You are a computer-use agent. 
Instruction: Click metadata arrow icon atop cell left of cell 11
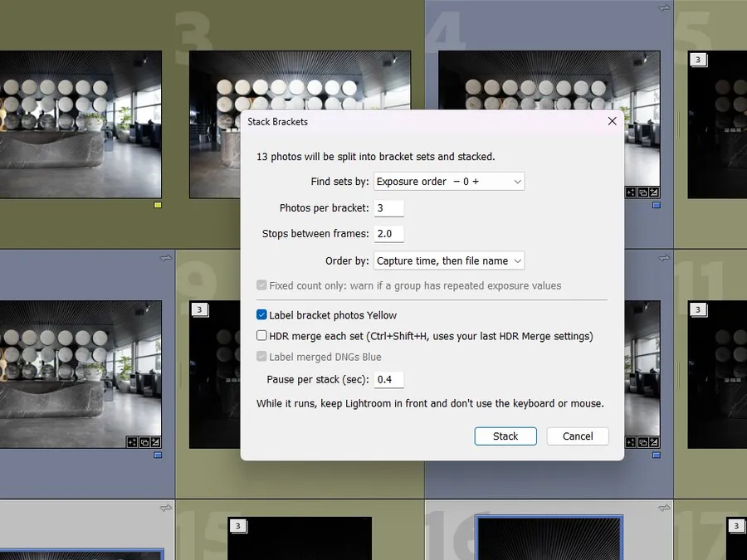(665, 258)
